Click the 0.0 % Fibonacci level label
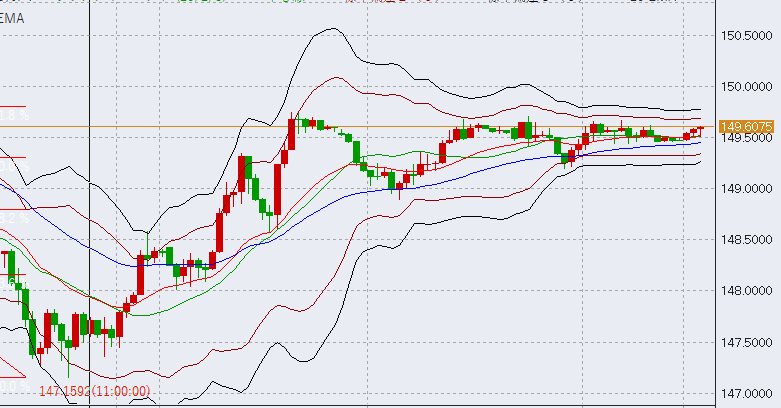The width and height of the screenshot is (781, 408). click(13, 386)
